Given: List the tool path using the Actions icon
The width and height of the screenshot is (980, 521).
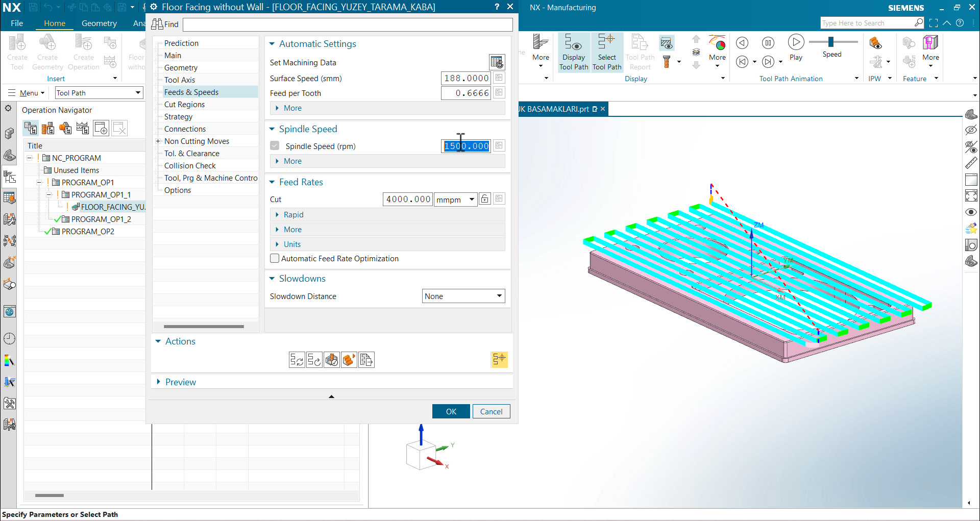Looking at the screenshot, I should click(366, 360).
